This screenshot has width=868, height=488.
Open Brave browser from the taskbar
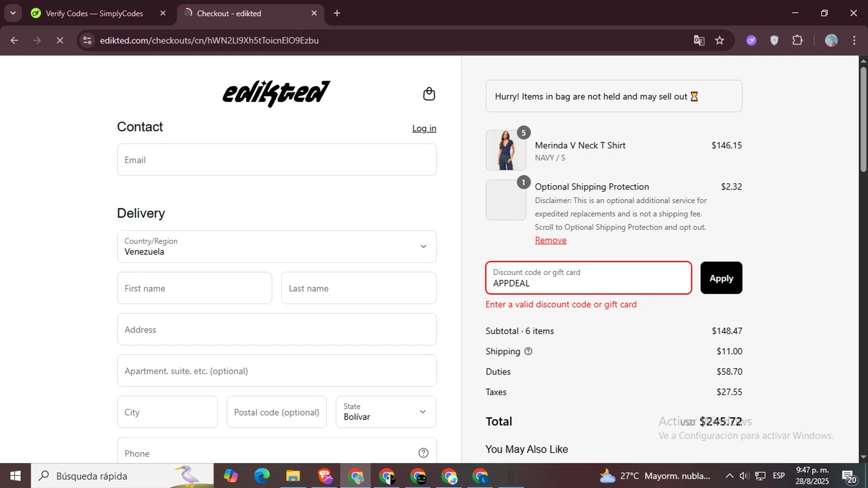(325, 476)
